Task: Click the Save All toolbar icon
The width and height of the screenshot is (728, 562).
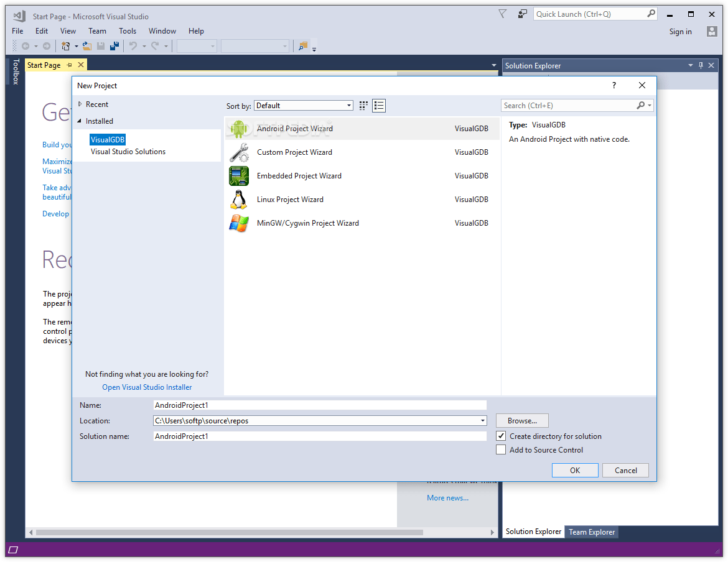Action: (x=114, y=46)
